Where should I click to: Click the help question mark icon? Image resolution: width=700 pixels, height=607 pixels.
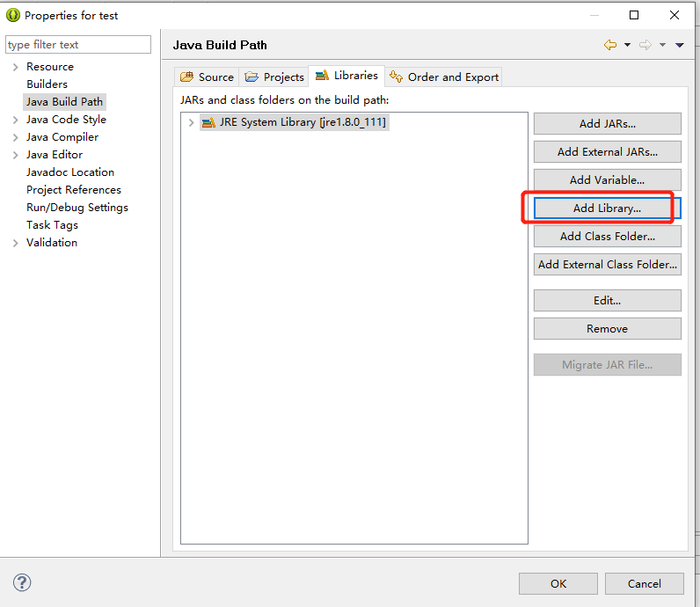(x=23, y=582)
